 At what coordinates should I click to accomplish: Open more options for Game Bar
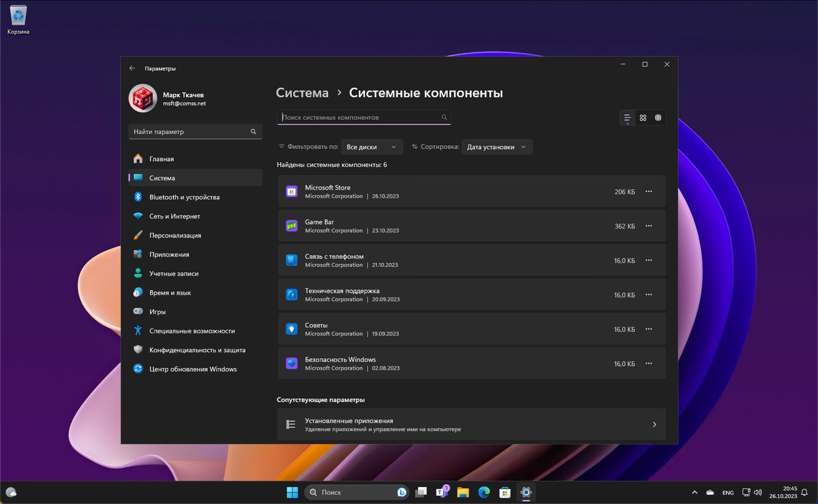648,226
